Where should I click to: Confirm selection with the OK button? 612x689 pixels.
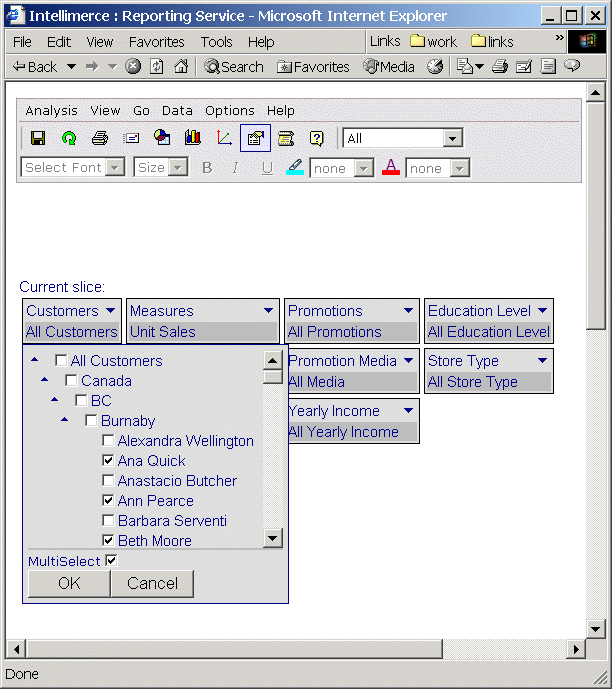tap(69, 584)
